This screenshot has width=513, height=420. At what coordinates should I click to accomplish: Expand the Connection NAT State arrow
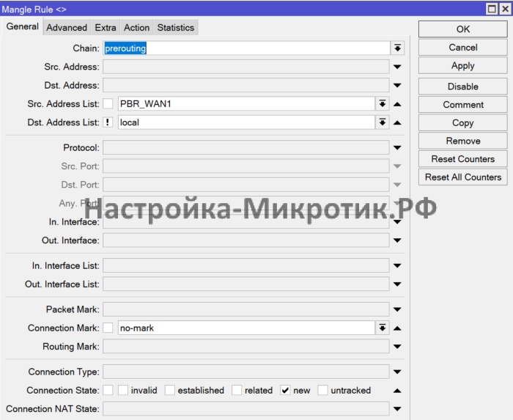pos(397,409)
